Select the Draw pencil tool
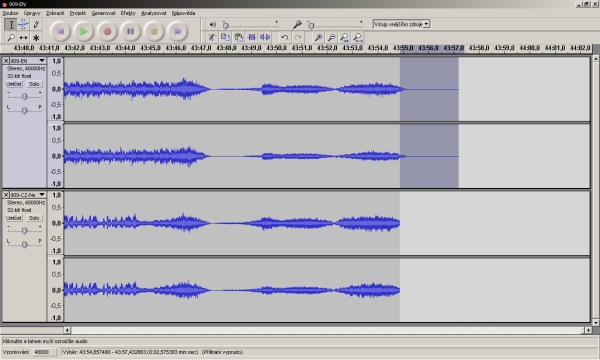600x360 pixels. coord(36,25)
